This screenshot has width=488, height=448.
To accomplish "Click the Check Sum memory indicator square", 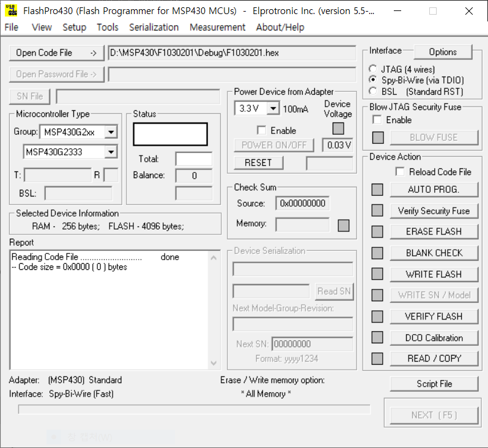I will tap(344, 226).
